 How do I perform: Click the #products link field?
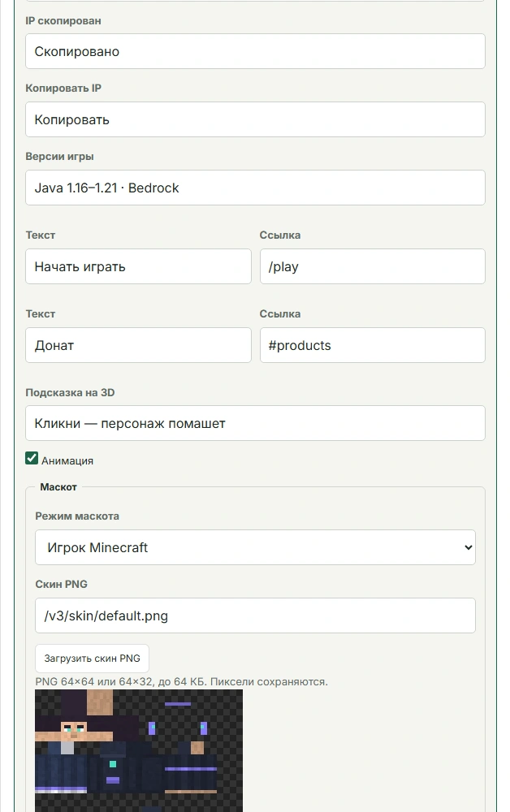click(x=372, y=345)
